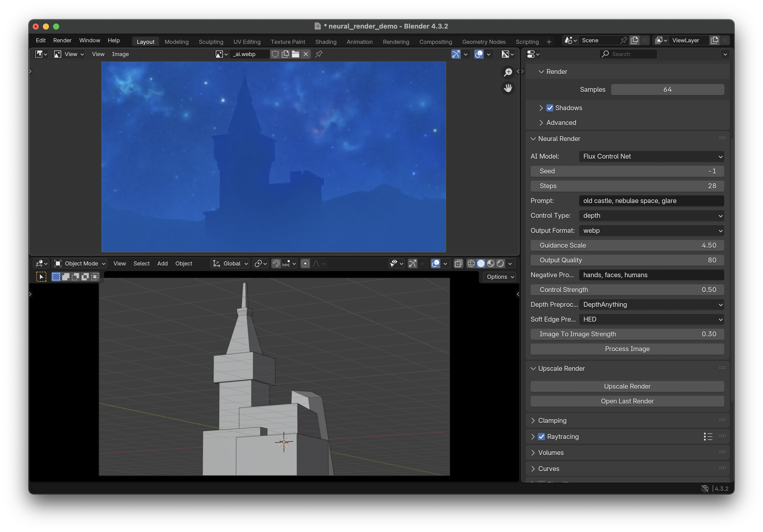Open the Control Type depth dropdown
This screenshot has width=763, height=532.
[x=651, y=215]
